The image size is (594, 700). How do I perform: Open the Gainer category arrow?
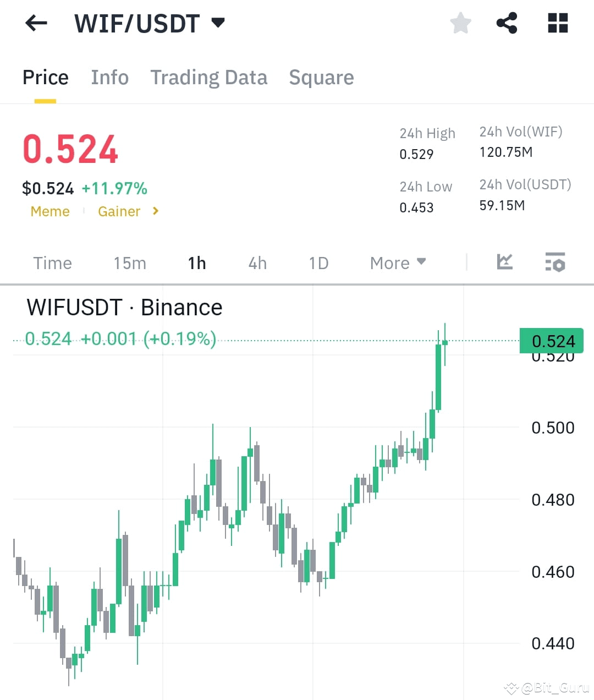(x=155, y=211)
